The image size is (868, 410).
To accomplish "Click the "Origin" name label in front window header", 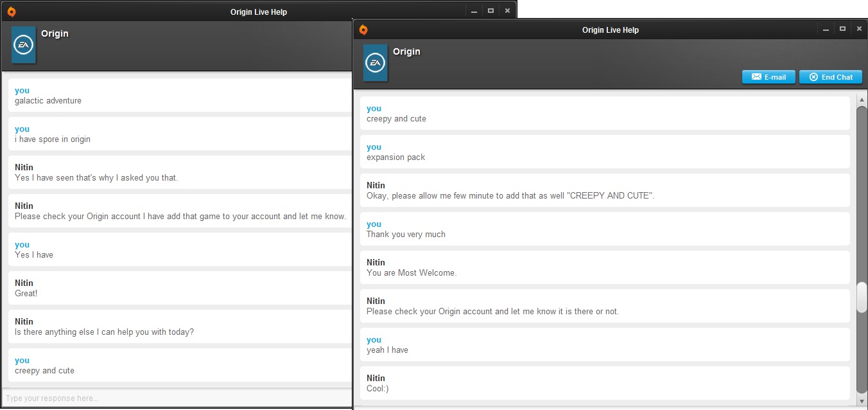I will coord(406,51).
